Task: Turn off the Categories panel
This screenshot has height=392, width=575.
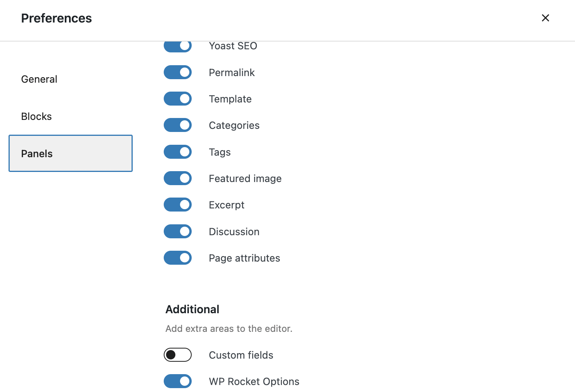Action: tap(177, 125)
